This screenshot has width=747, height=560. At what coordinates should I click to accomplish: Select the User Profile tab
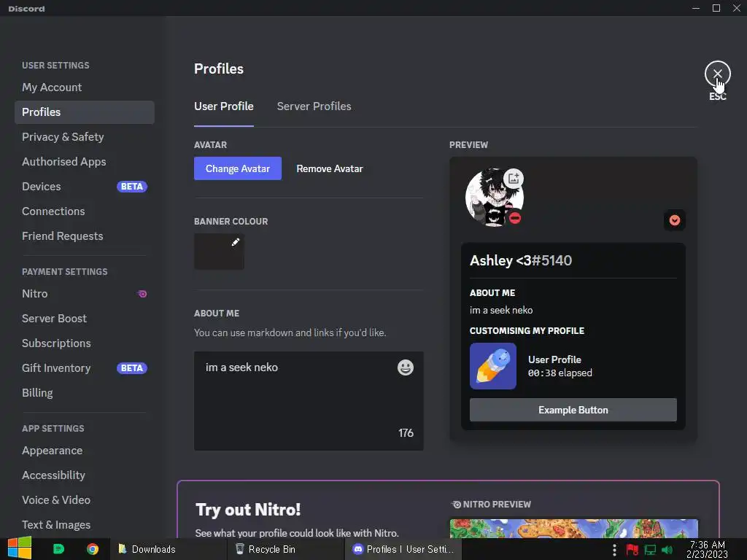click(223, 106)
